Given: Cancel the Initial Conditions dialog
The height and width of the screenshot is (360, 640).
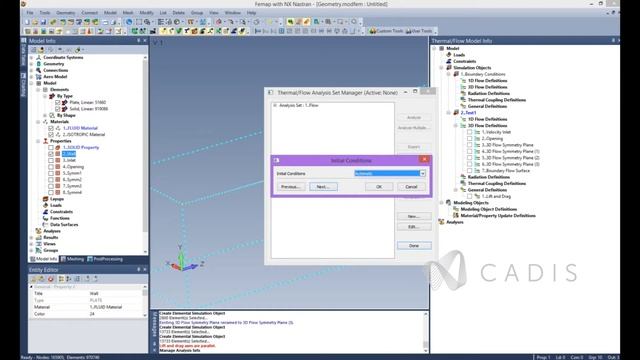Looking at the screenshot, I should pos(411,187).
